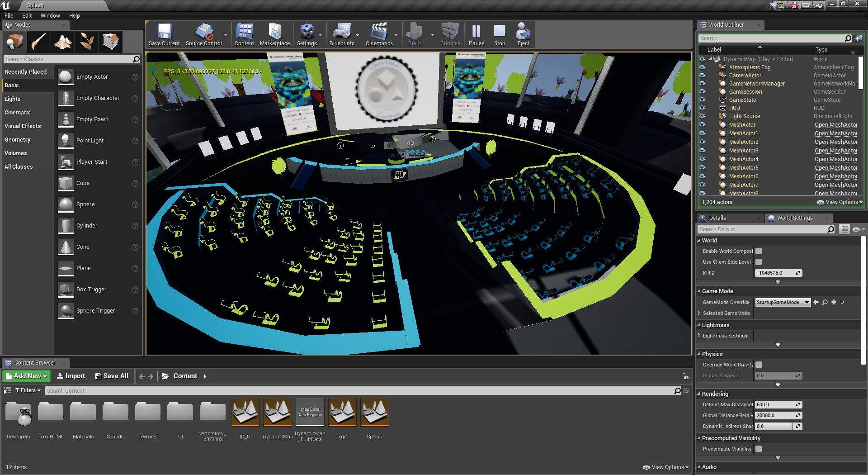Eject from the player controller
This screenshot has width=868, height=475.
[523, 34]
